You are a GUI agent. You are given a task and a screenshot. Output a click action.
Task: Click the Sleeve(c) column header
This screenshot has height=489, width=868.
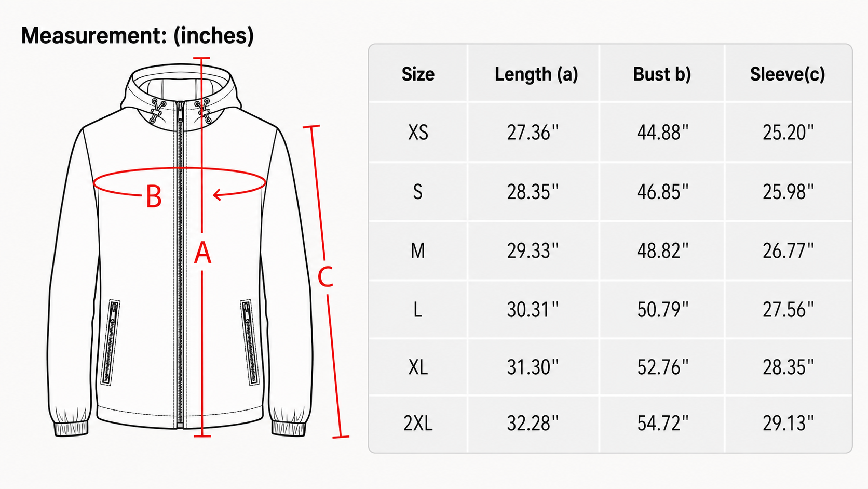tap(788, 74)
